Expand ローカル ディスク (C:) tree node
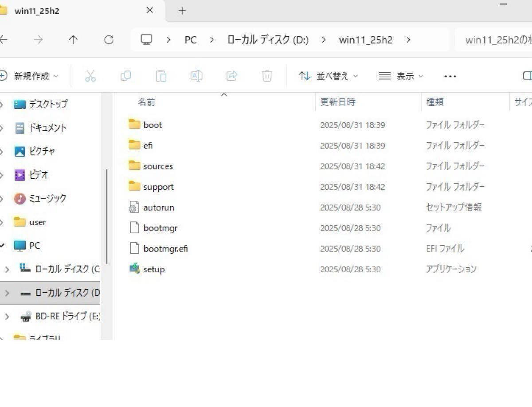The height and width of the screenshot is (407, 532). 7,269
